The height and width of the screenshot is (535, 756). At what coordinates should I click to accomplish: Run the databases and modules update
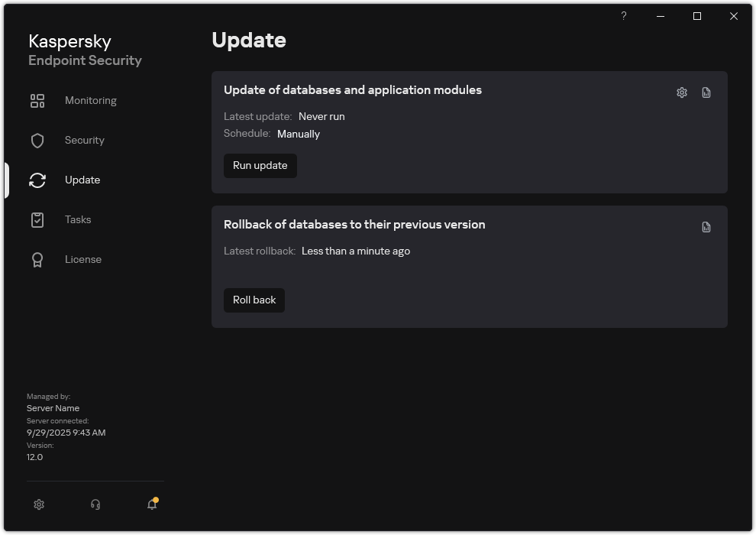click(x=260, y=165)
